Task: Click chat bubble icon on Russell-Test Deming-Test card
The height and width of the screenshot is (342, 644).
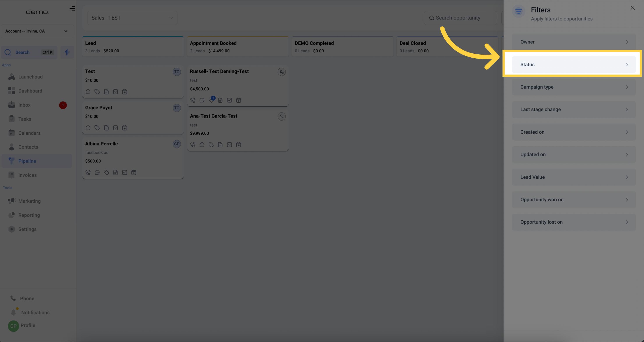Action: point(202,100)
